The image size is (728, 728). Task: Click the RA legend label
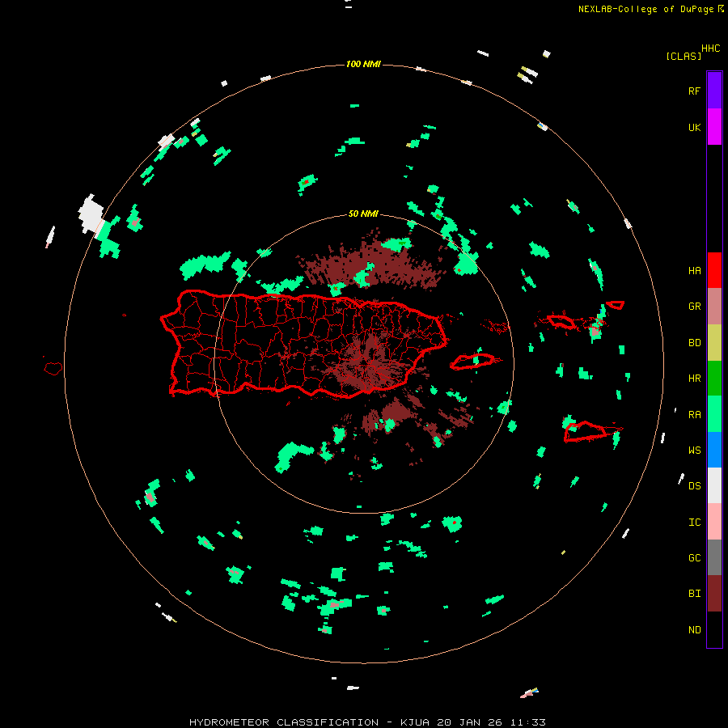(x=694, y=415)
